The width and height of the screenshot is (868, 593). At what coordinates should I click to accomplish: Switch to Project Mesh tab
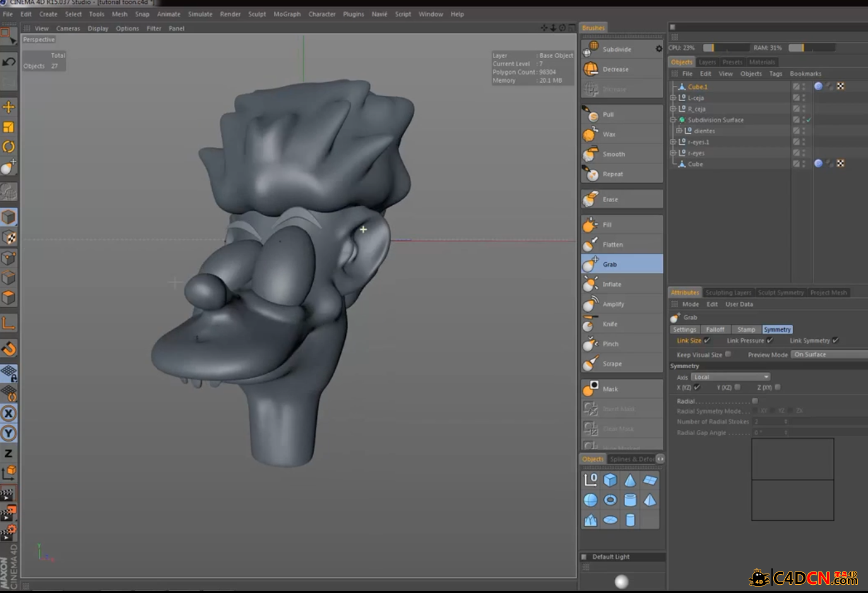coord(828,292)
